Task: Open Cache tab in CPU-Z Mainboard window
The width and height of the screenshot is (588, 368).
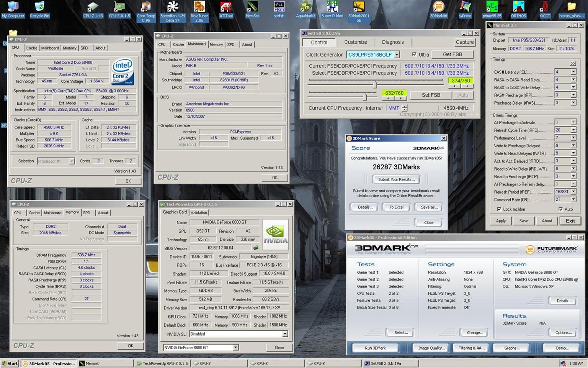Action: coord(178,44)
